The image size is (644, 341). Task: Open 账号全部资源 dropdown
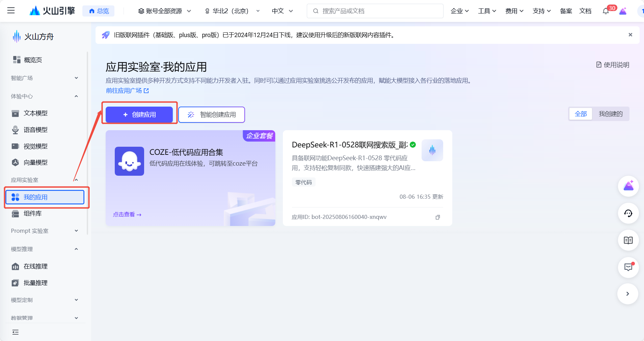pyautogui.click(x=165, y=11)
